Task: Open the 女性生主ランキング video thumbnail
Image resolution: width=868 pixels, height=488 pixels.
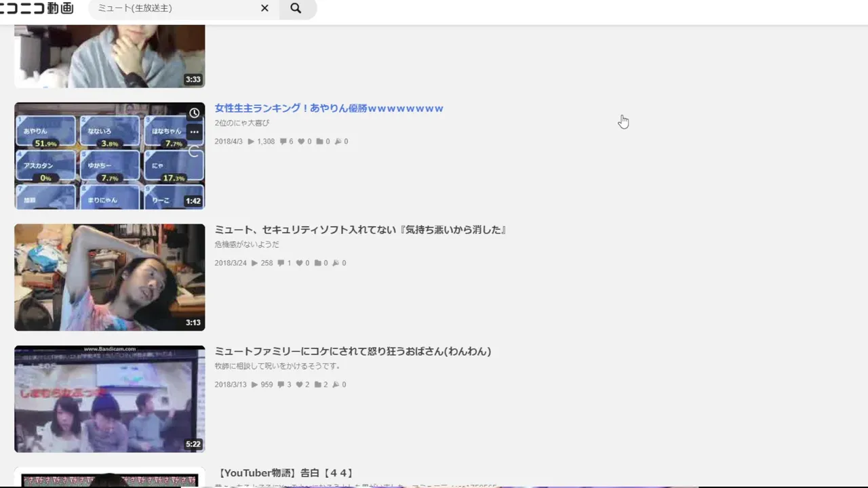Action: click(x=110, y=156)
